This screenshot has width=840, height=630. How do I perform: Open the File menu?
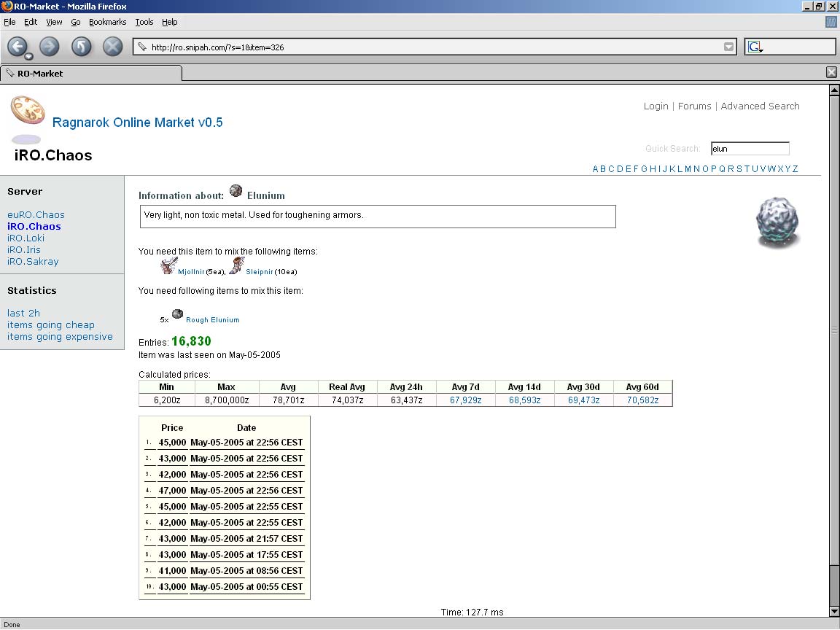pos(9,22)
